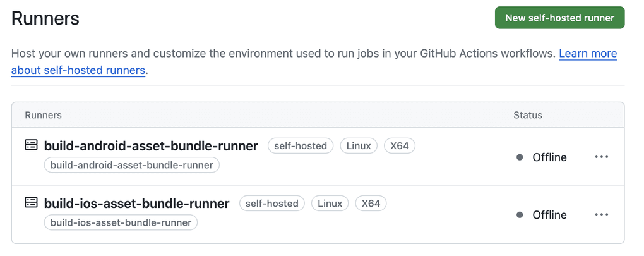Select the X64 label on ios runner
Screen dimensions: 644x256
[x=371, y=204]
